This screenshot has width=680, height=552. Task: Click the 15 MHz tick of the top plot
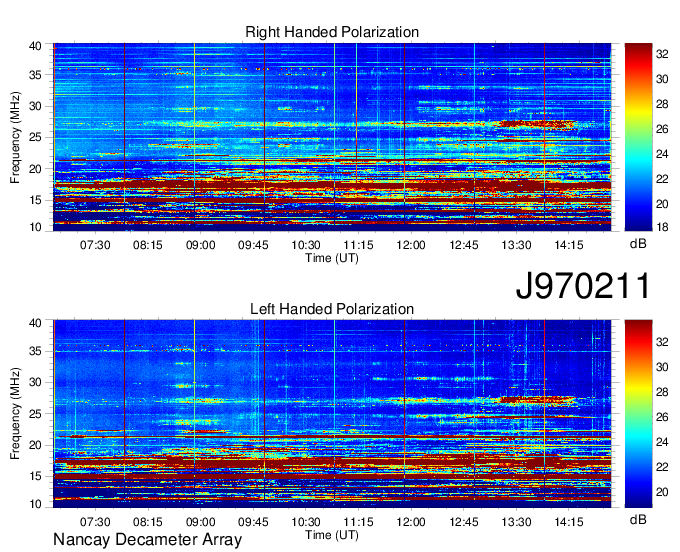pyautogui.click(x=35, y=200)
